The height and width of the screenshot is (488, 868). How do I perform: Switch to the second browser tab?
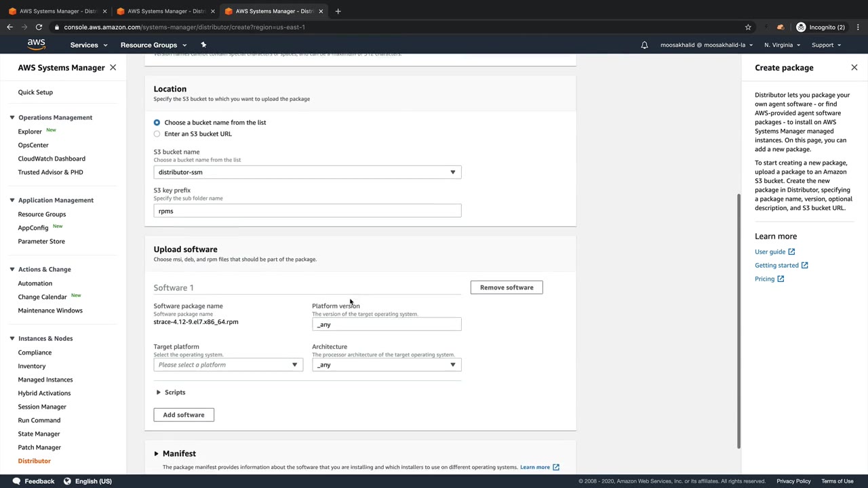(165, 11)
